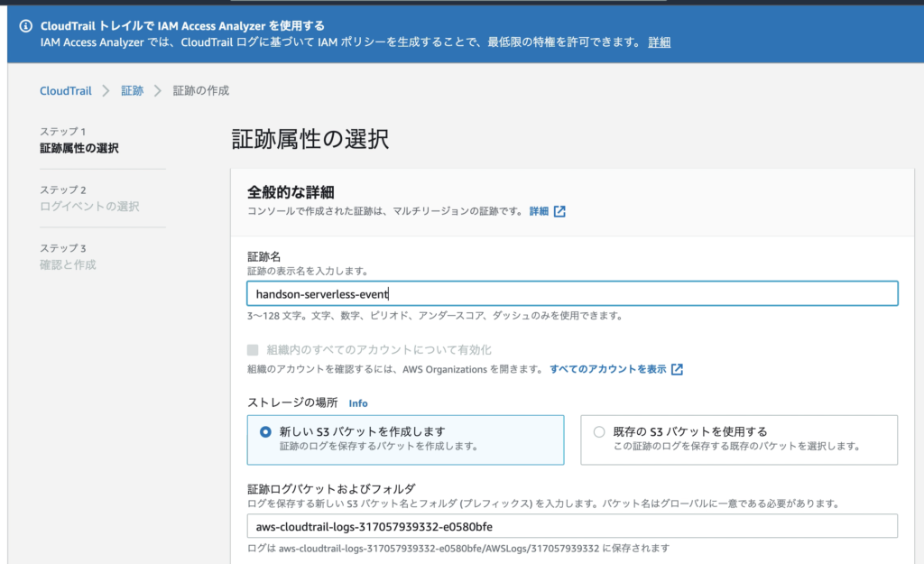
Task: Select the 新しい S3 バケットを作成します radio button
Action: pos(265,432)
